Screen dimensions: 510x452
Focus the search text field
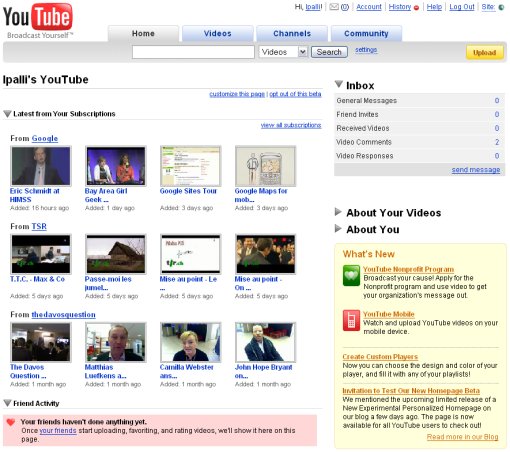(x=193, y=52)
